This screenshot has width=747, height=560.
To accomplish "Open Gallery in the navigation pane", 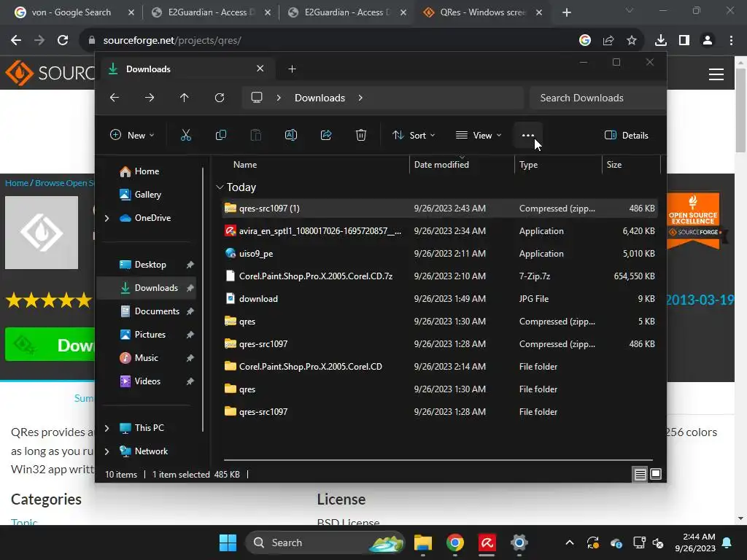I will [x=147, y=195].
